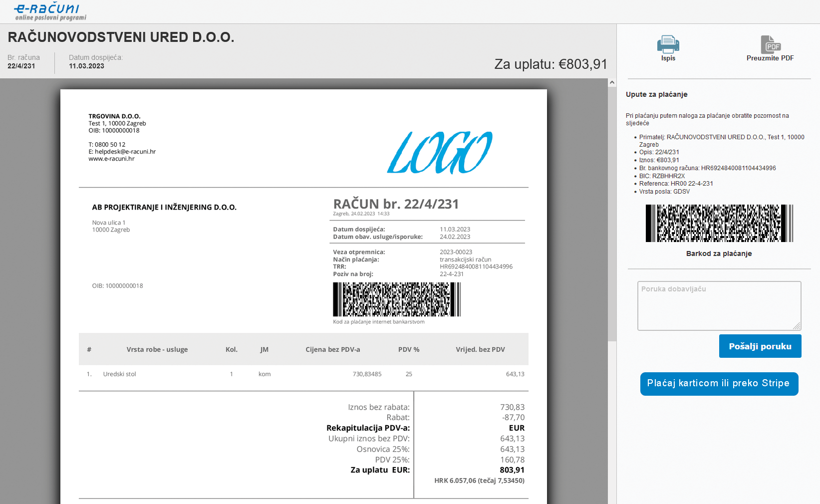Click the helpdesk@e-racuni.hr email address
820x504 pixels.
coord(125,152)
